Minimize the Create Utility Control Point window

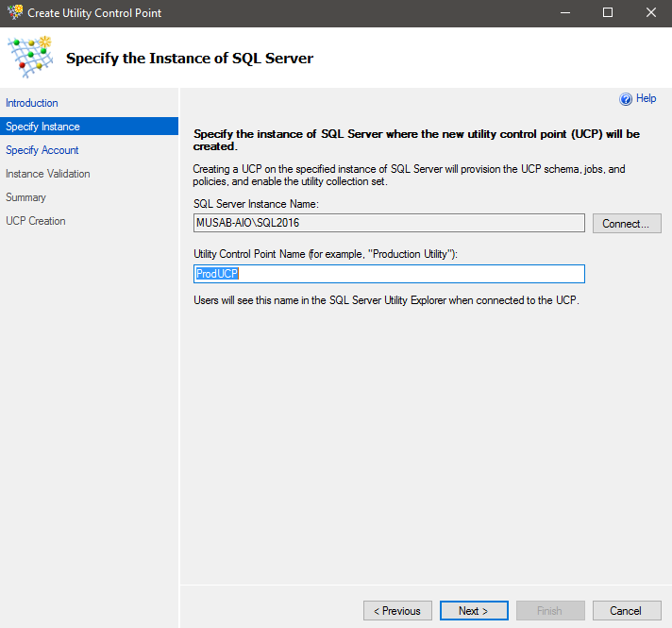coord(564,13)
